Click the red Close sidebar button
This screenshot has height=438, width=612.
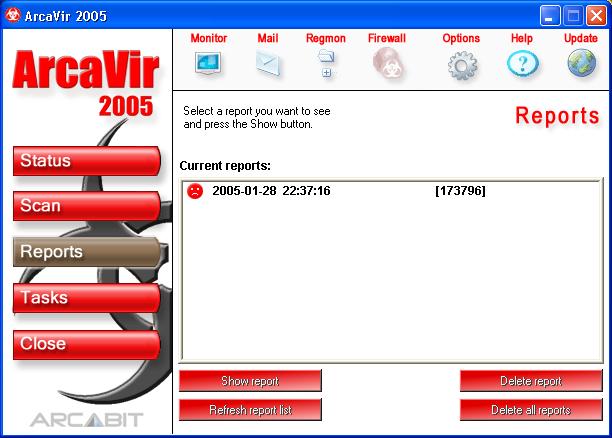[x=87, y=344]
